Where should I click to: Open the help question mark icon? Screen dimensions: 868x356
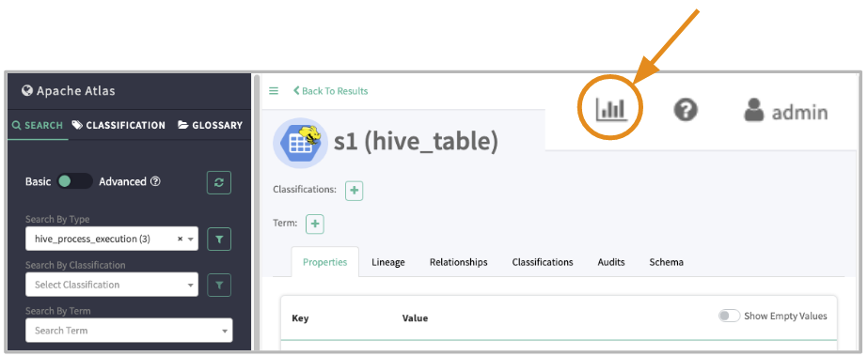tap(686, 110)
